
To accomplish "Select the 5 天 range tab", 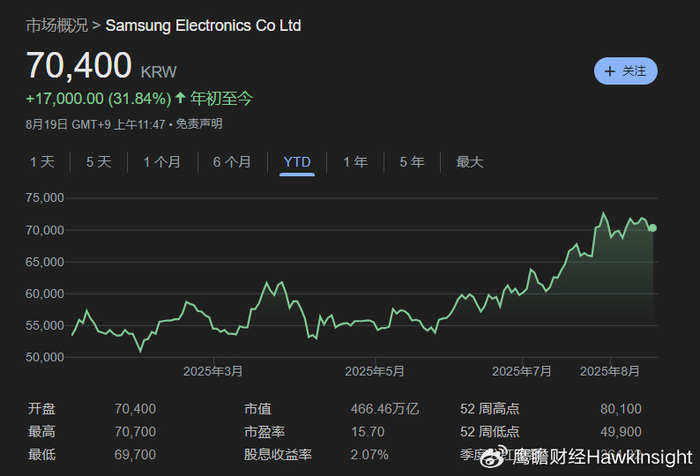I will point(99,162).
